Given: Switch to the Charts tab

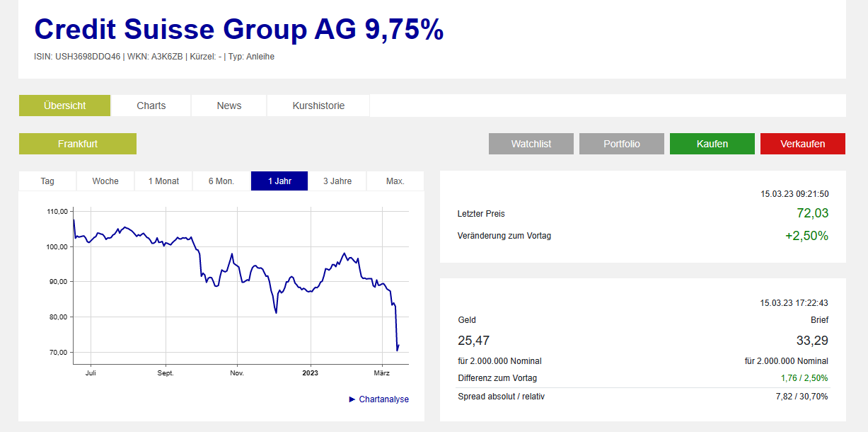Looking at the screenshot, I should point(151,106).
